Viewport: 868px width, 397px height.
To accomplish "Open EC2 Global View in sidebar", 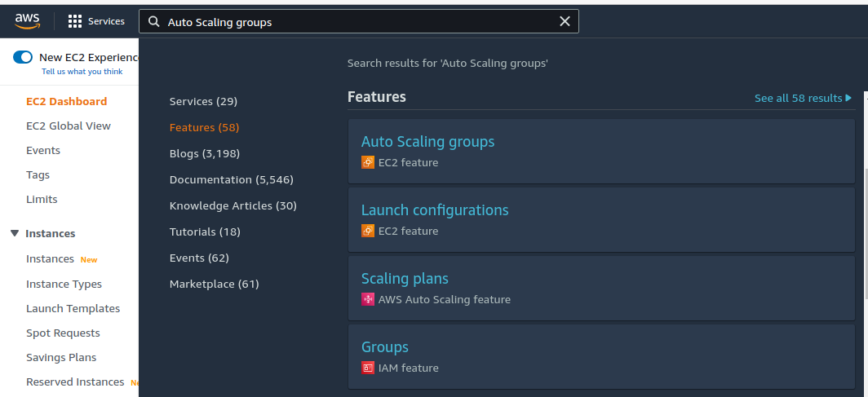I will (68, 126).
